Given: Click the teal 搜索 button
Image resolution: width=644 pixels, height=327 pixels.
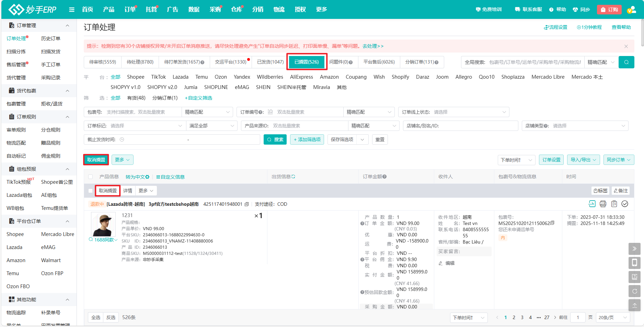Looking at the screenshot, I should (275, 139).
